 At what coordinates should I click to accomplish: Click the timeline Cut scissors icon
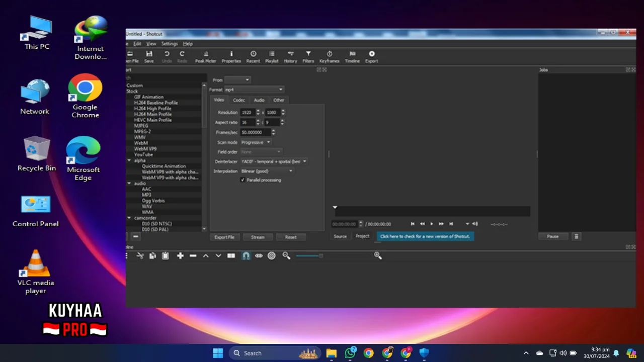[140, 256]
